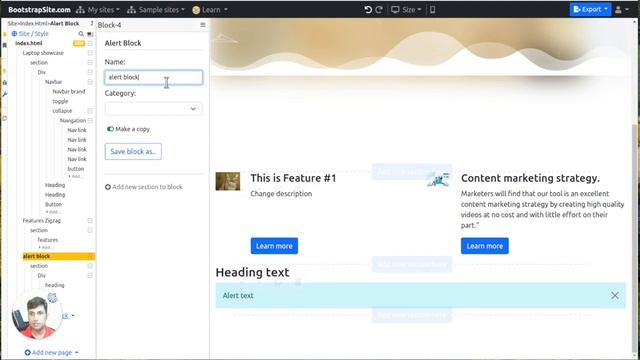
Task: Click the BootstrapSite.com logo
Action: tap(39, 9)
